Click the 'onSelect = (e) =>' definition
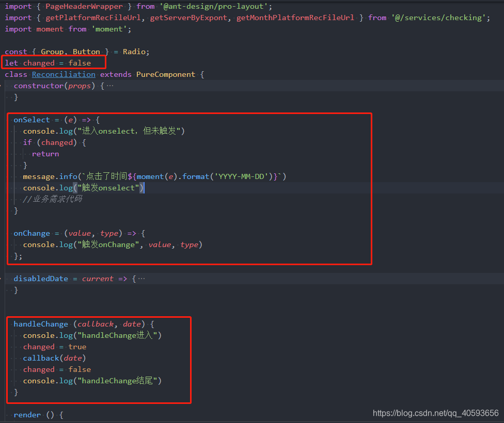 (x=52, y=120)
